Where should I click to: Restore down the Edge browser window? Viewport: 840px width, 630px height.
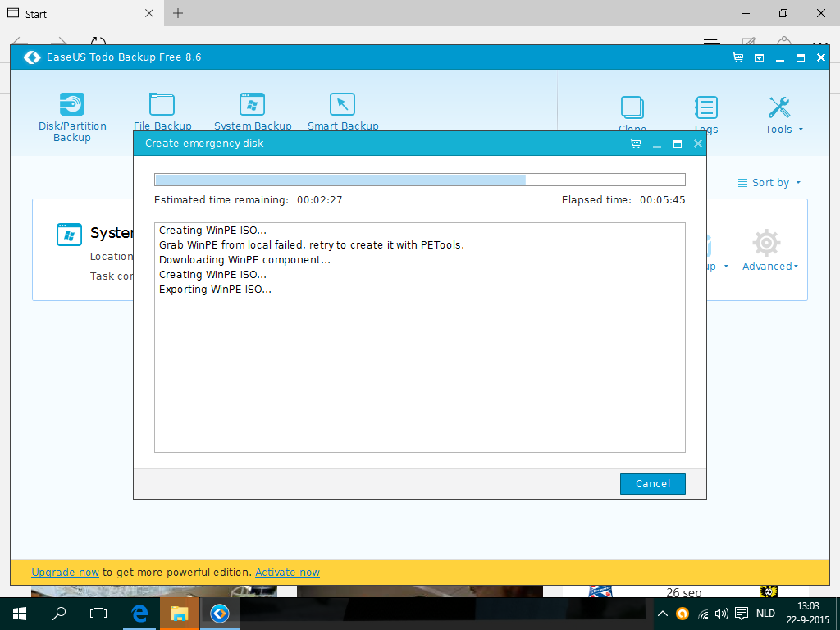[783, 13]
